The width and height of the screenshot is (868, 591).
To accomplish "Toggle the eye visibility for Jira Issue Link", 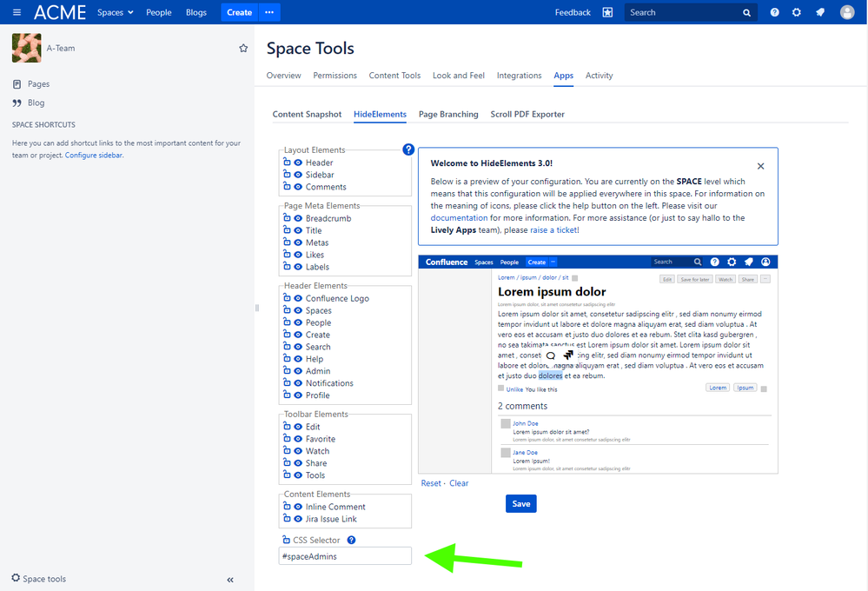I will click(x=298, y=519).
